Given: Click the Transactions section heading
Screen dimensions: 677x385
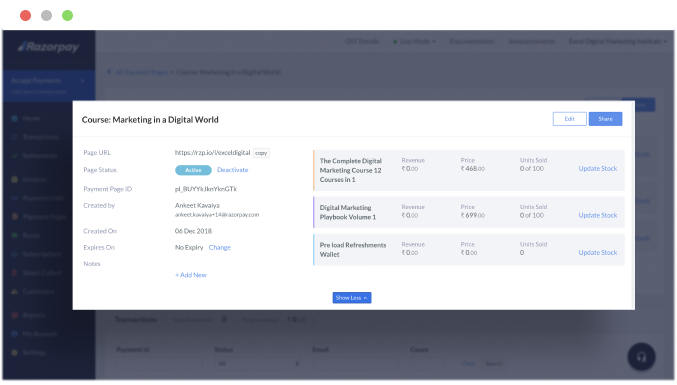Looking at the screenshot, I should point(136,320).
